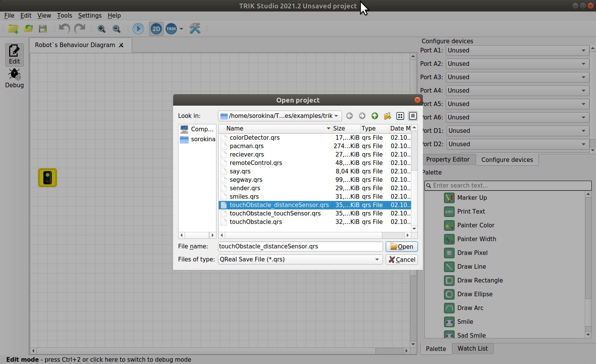This screenshot has height=364, width=596.
Task: Open Look in path dropdown
Action: coord(280,116)
